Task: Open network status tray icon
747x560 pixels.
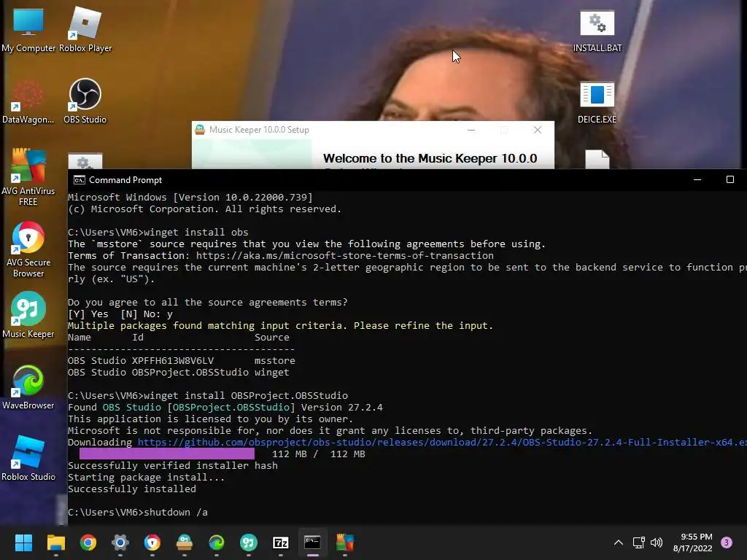Action: [x=638, y=542]
